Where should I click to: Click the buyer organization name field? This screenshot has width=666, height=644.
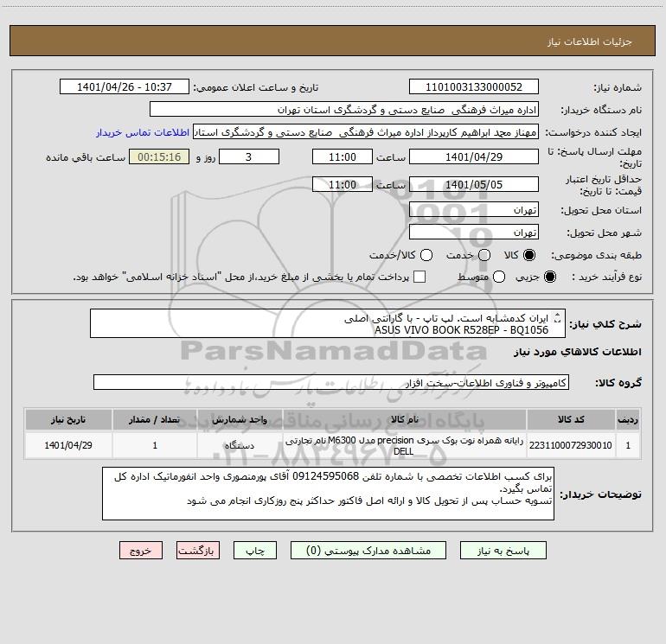344,109
